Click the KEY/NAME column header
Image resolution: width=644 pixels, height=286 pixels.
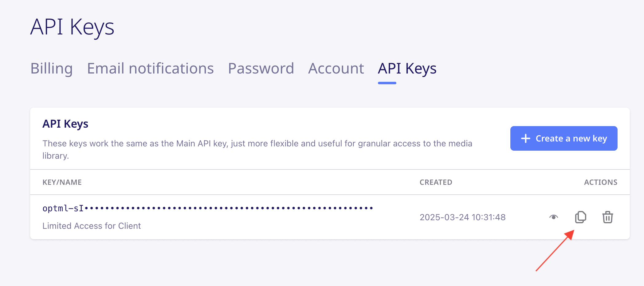point(62,182)
